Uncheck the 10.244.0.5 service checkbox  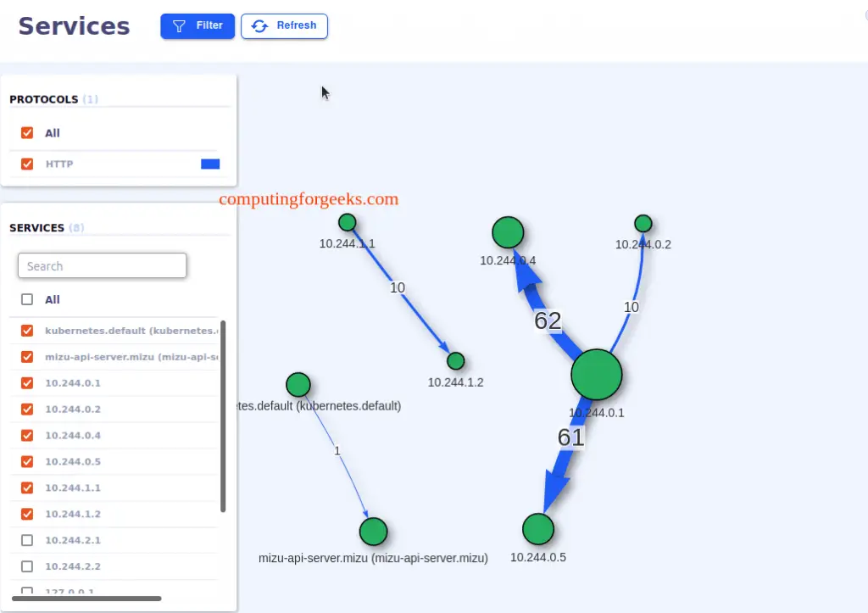point(27,462)
